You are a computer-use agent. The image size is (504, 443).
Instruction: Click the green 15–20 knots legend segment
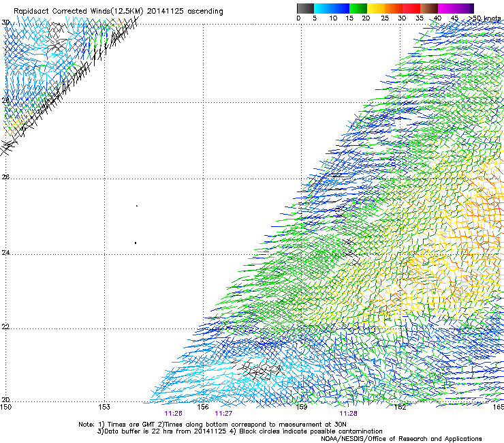coord(358,8)
